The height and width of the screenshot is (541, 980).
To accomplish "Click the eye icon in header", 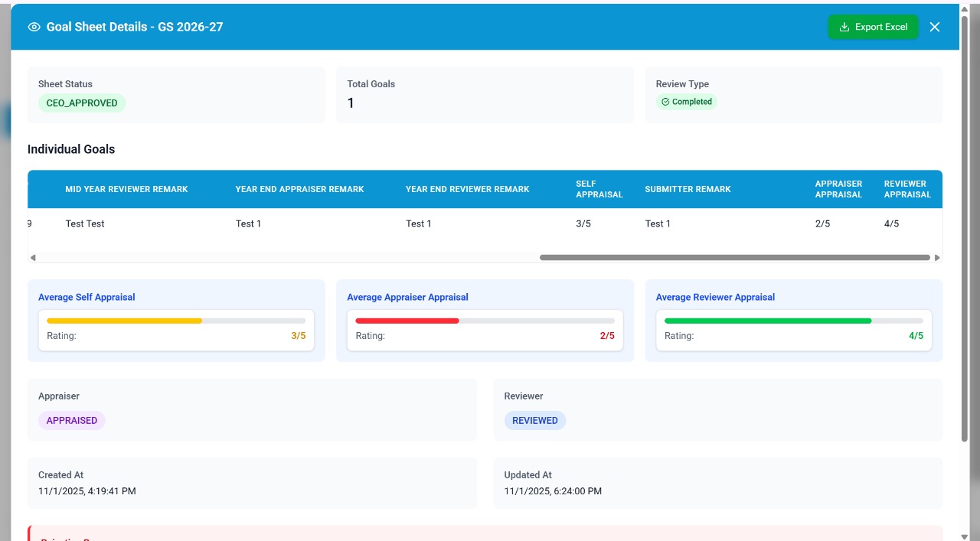I will tap(34, 27).
